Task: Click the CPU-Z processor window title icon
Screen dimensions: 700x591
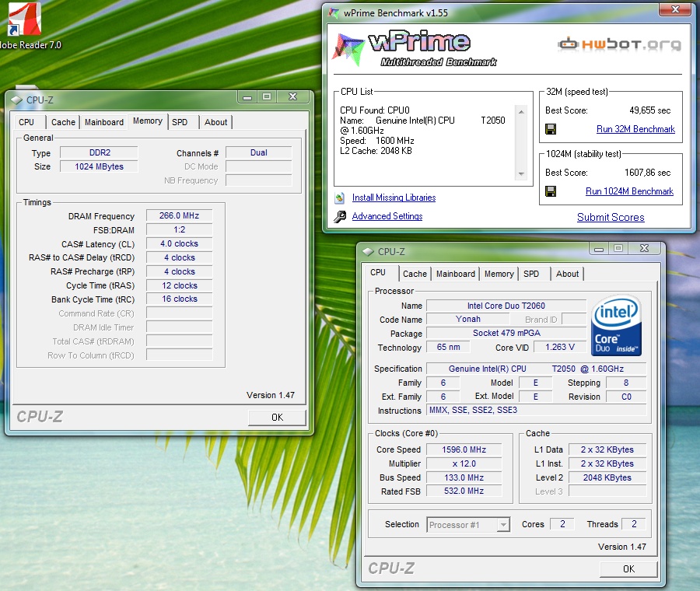Action: (x=369, y=252)
